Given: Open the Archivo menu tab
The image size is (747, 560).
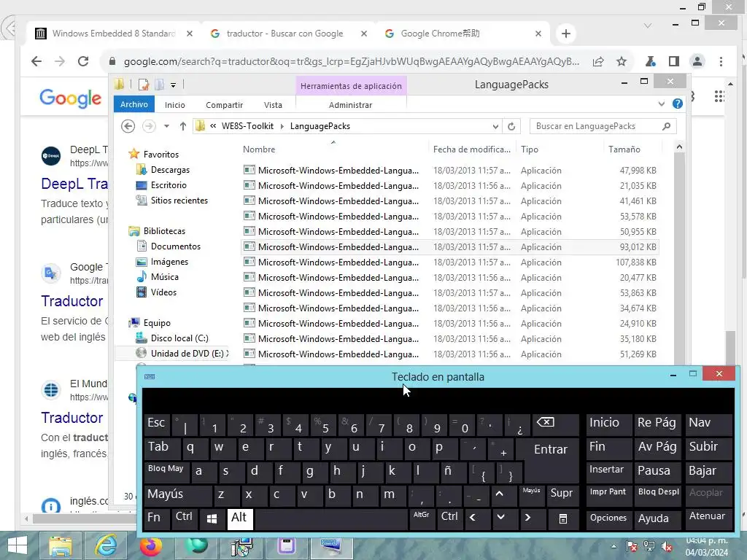Looking at the screenshot, I should coord(134,104).
